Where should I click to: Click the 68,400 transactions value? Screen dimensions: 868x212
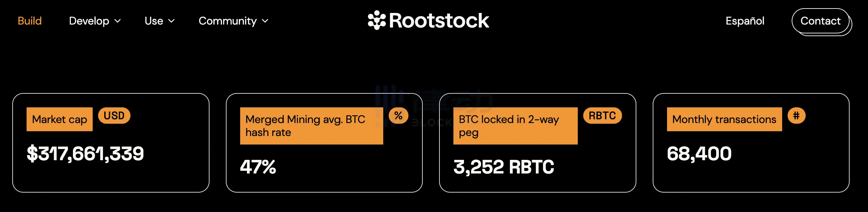(699, 153)
